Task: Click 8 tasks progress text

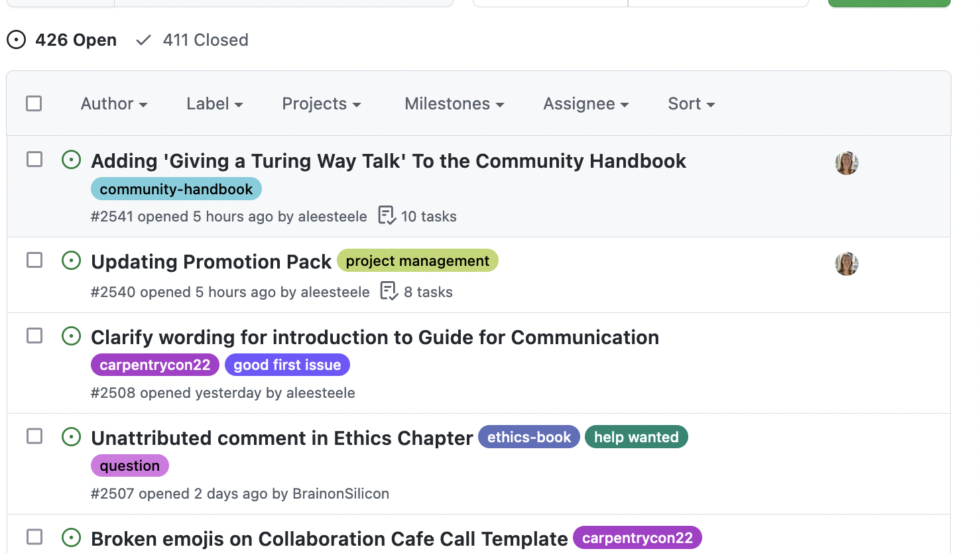Action: coord(428,292)
